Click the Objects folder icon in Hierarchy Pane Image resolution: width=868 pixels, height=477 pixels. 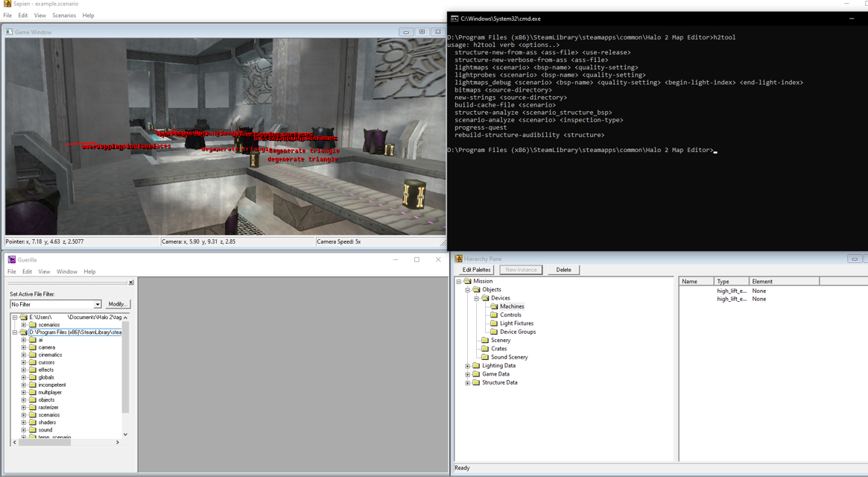477,289
